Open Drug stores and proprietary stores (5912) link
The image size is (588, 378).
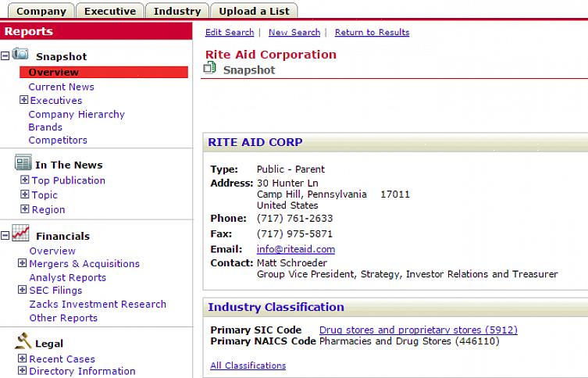point(418,330)
